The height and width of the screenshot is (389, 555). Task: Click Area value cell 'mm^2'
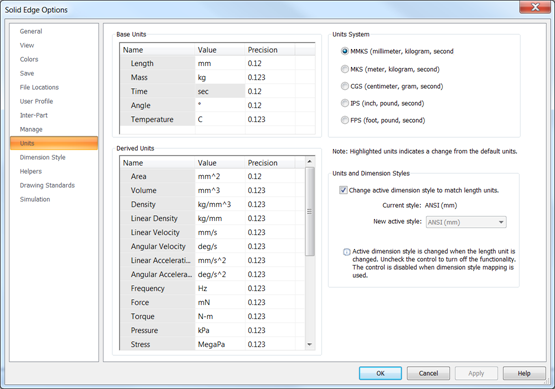220,176
